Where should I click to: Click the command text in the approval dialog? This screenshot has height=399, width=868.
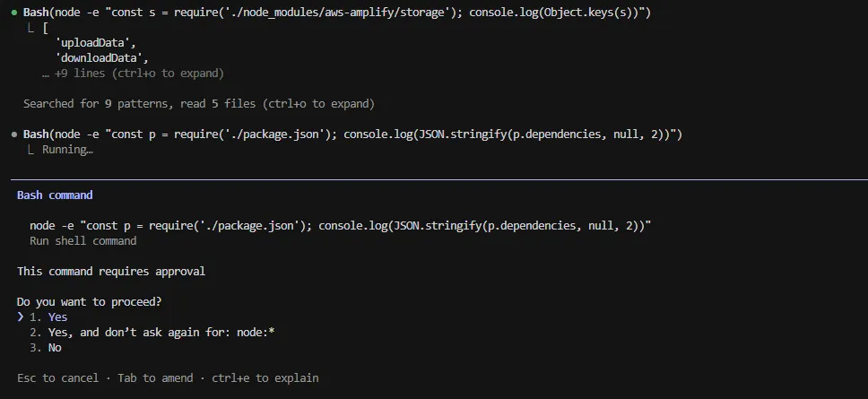340,225
